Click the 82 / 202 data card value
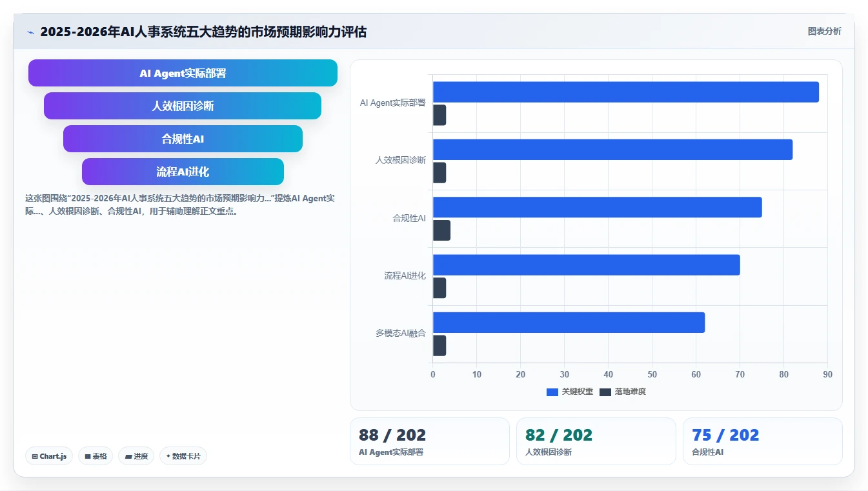 559,435
